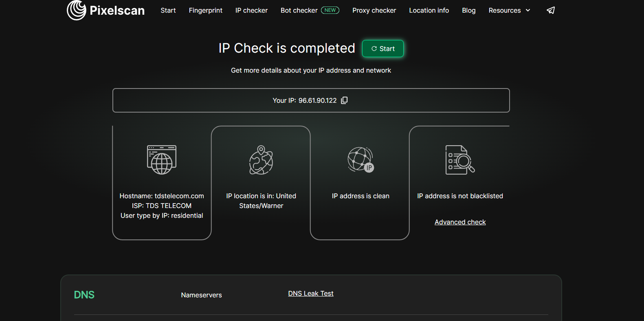Open the DNS Leak Test link

310,293
